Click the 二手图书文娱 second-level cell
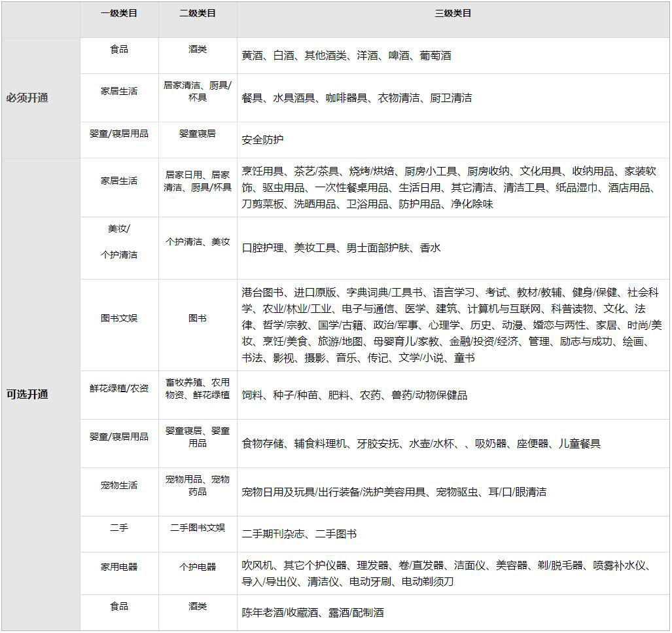Viewport: 672px width, 633px height. pos(198,527)
